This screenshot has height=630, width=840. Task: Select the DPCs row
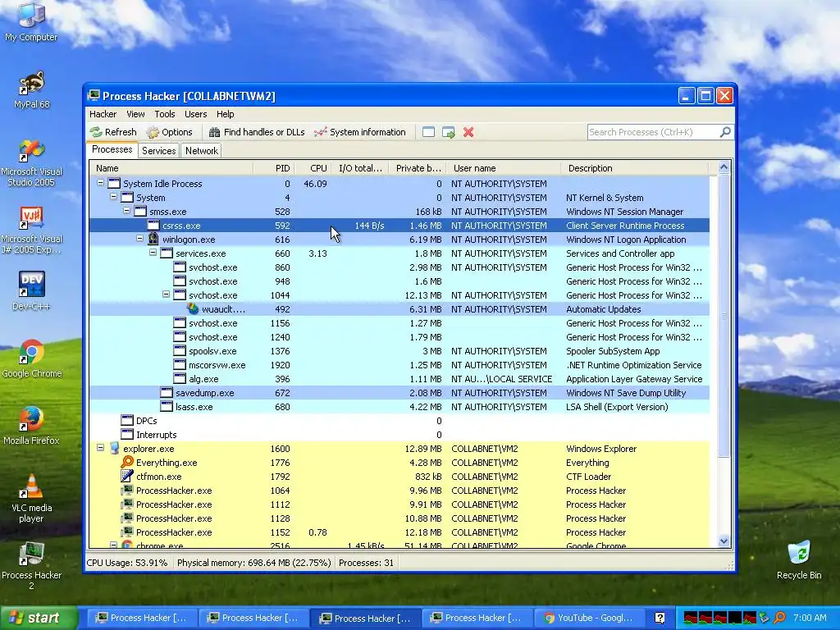click(399, 421)
